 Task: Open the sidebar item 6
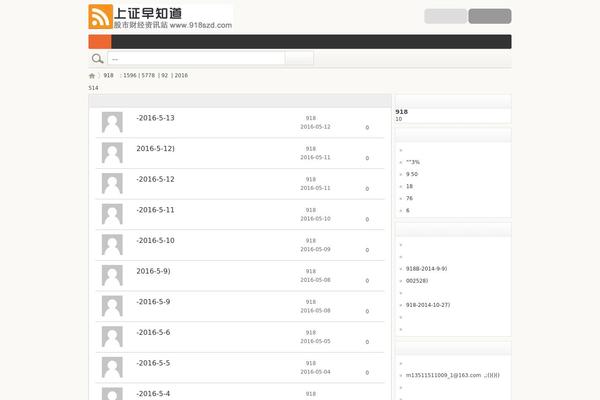coord(408,211)
